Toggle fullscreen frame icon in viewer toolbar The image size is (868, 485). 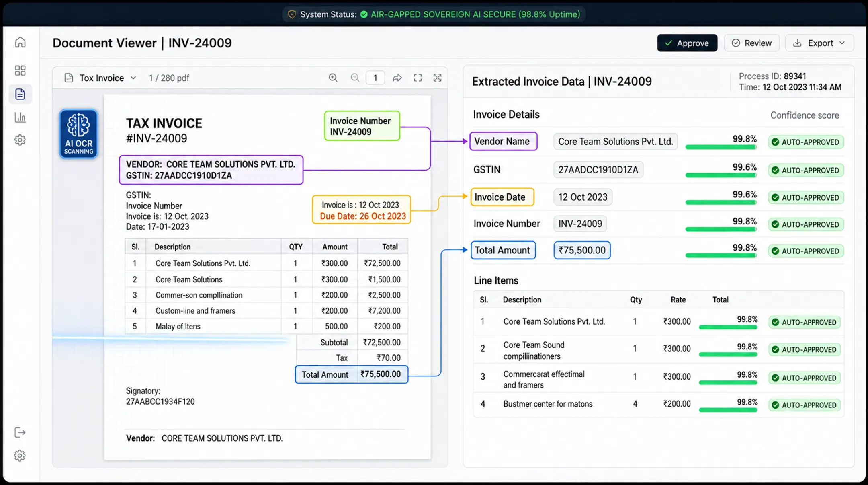[x=418, y=78]
